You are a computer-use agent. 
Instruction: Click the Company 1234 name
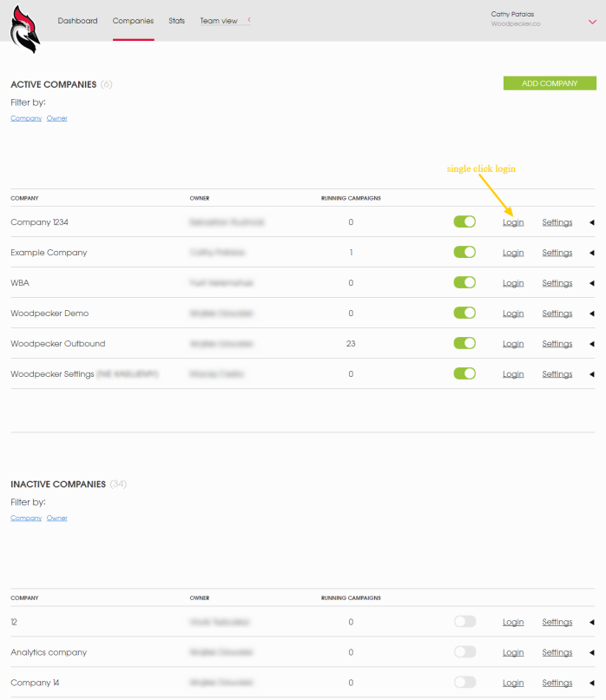click(x=39, y=221)
